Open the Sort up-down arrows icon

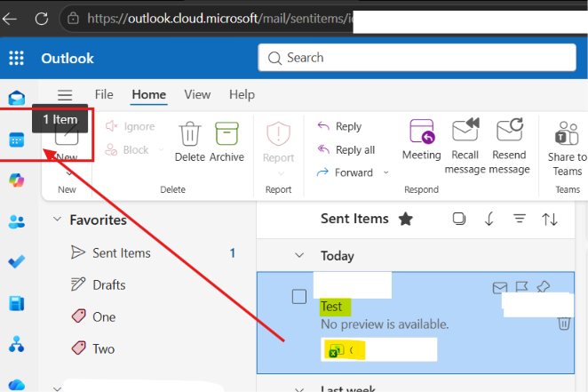click(550, 219)
